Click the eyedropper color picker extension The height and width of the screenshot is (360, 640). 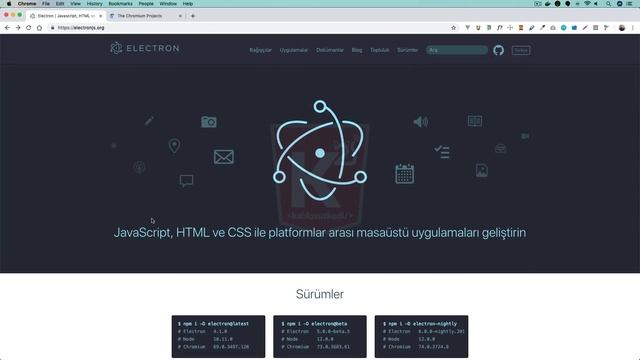coord(542,28)
